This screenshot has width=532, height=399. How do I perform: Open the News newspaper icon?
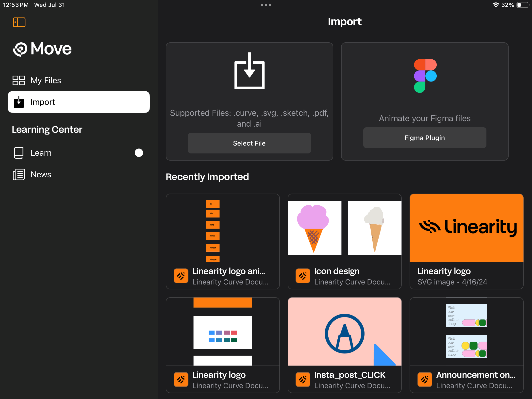(19, 174)
